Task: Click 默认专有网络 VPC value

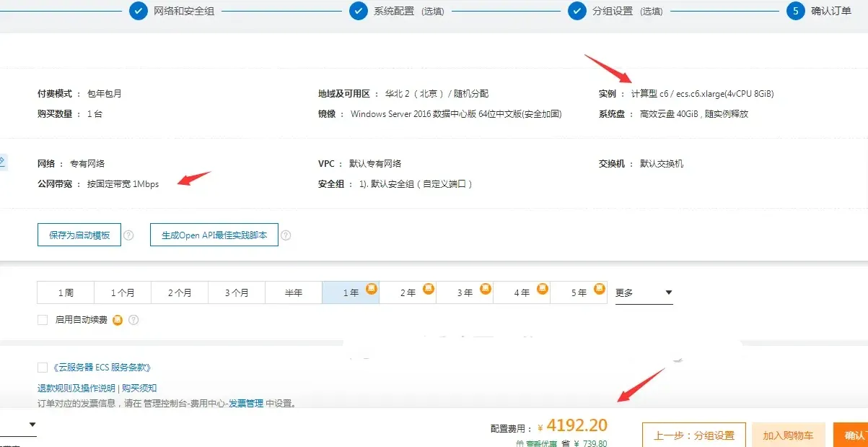Action: click(x=375, y=164)
